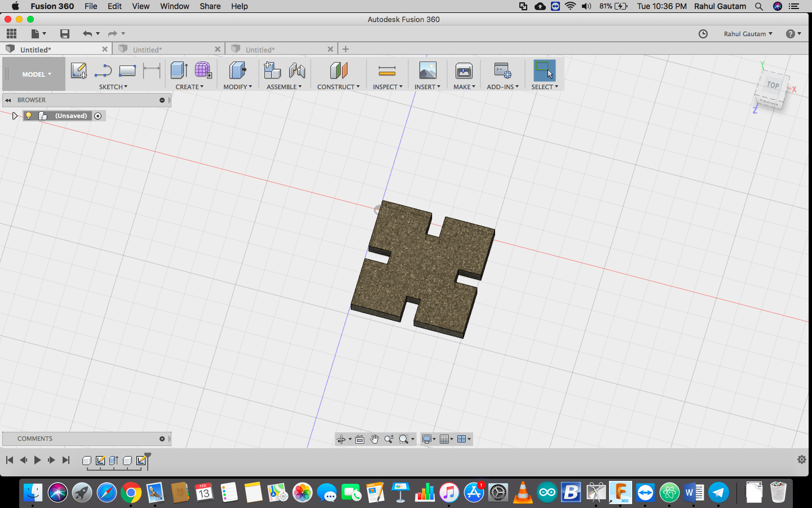
Task: Open the Help question mark menu
Action: click(793, 34)
